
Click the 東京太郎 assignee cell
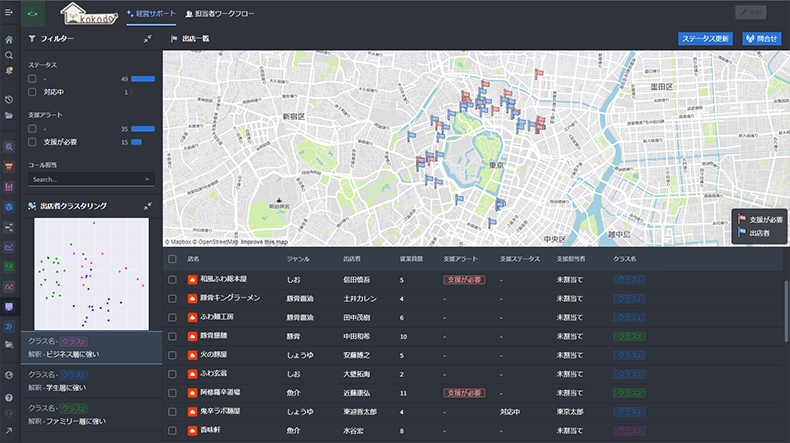click(570, 412)
